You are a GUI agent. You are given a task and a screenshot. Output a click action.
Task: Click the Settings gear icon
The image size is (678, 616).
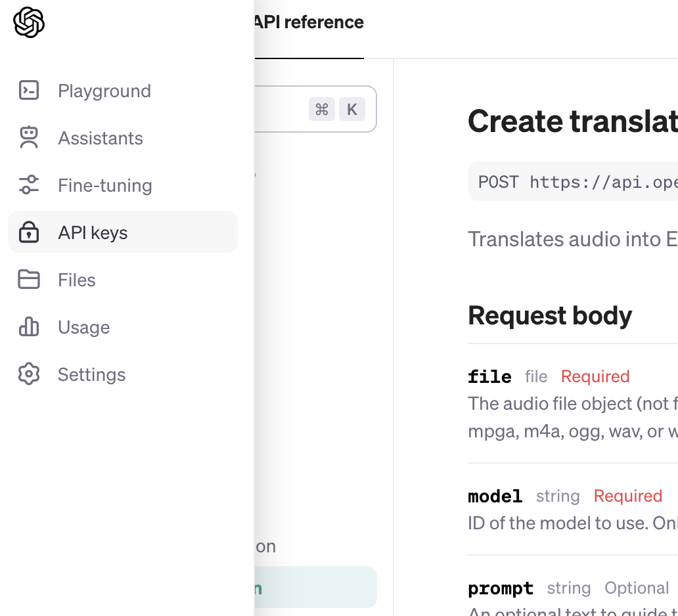[29, 374]
